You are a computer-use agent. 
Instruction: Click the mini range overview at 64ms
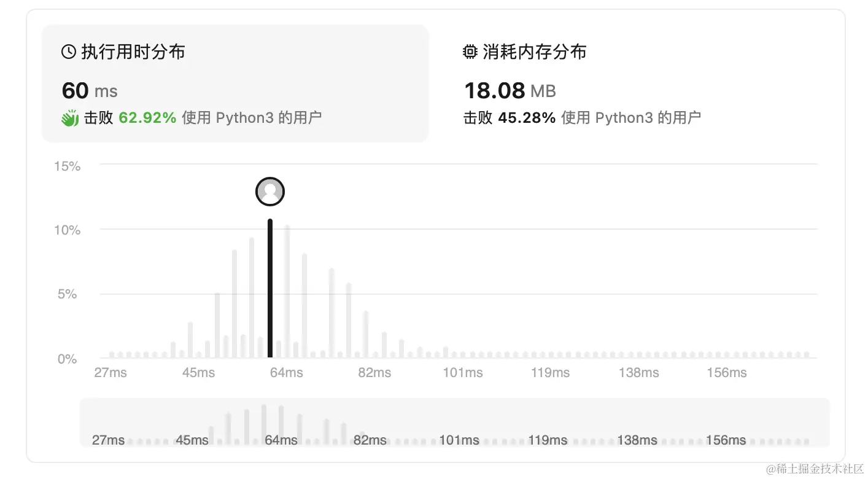tap(281, 440)
